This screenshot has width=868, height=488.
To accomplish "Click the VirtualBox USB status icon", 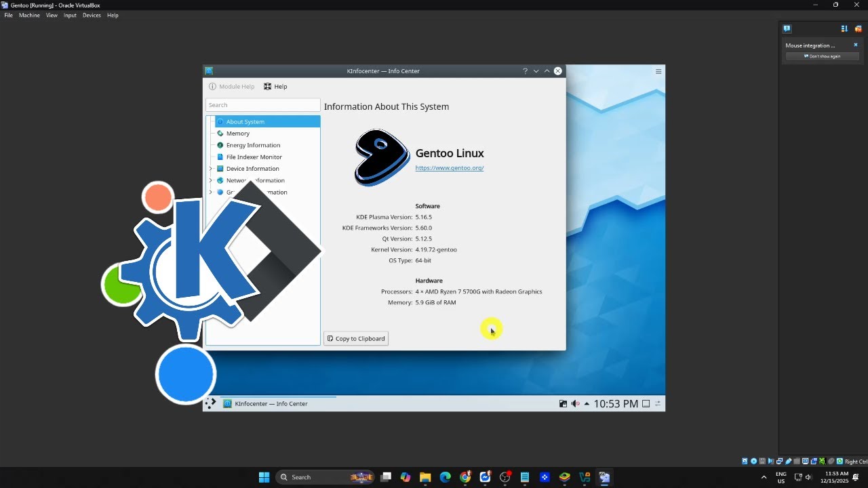I will [x=788, y=462].
